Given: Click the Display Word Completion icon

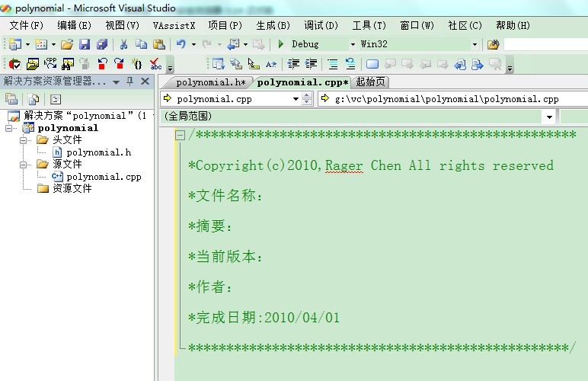Looking at the screenshot, I should (270, 64).
